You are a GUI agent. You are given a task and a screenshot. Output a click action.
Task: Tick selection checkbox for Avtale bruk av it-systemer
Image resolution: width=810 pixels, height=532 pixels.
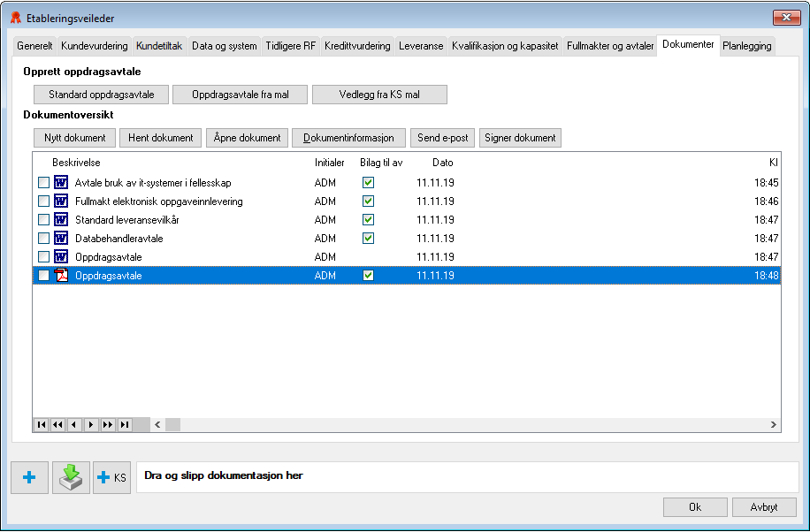click(44, 182)
